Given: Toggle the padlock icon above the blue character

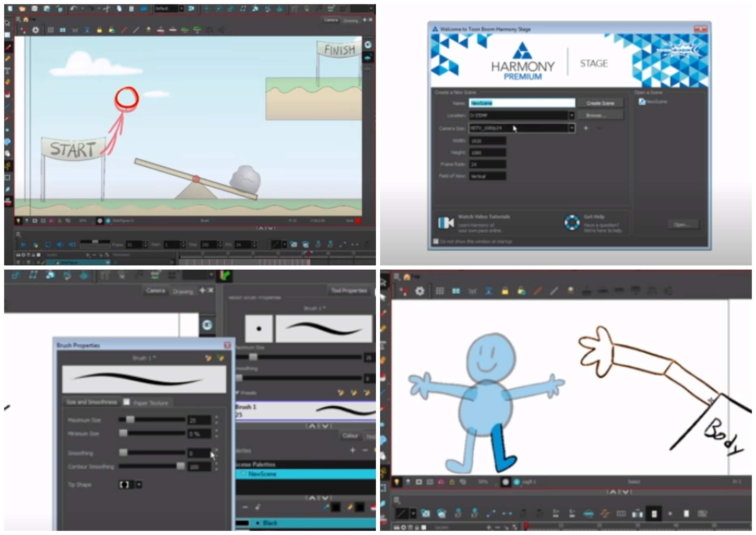Looking at the screenshot, I should [x=505, y=291].
